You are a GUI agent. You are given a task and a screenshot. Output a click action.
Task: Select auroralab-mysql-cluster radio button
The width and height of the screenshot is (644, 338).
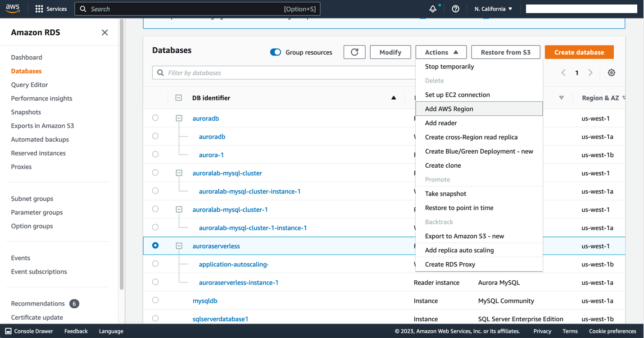155,173
